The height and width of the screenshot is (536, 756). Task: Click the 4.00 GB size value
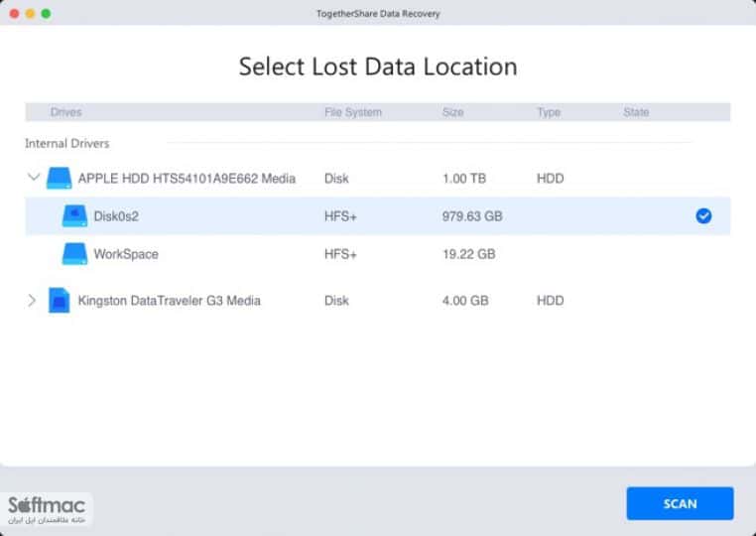click(465, 301)
